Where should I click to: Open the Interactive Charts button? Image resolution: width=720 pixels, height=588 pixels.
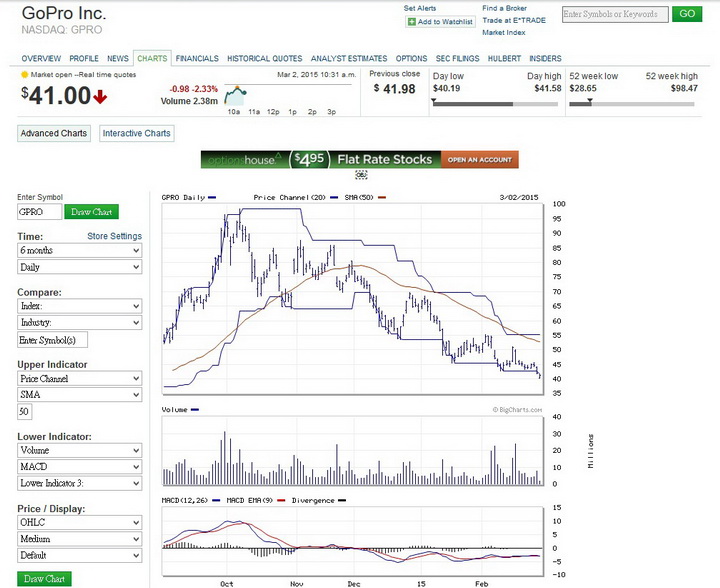pyautogui.click(x=136, y=133)
